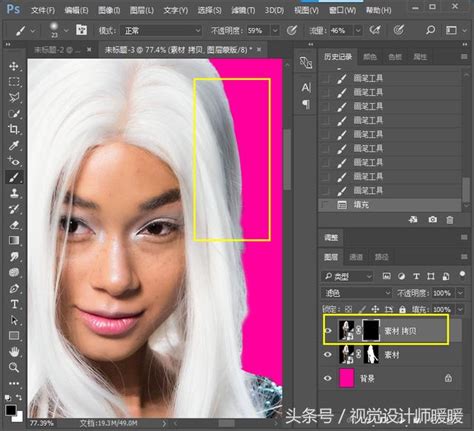Select the Hand tool
The height and width of the screenshot is (431, 474).
click(14, 352)
